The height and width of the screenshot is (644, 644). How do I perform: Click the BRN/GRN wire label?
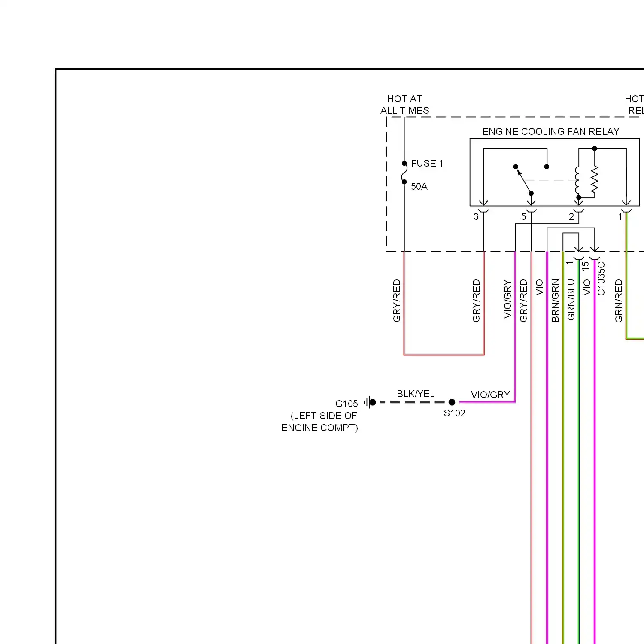point(555,301)
